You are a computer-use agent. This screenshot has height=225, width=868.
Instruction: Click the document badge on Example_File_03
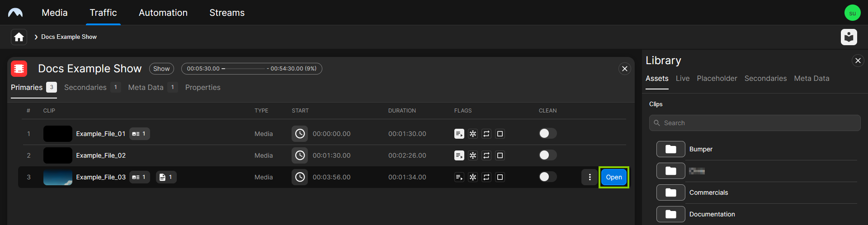166,177
